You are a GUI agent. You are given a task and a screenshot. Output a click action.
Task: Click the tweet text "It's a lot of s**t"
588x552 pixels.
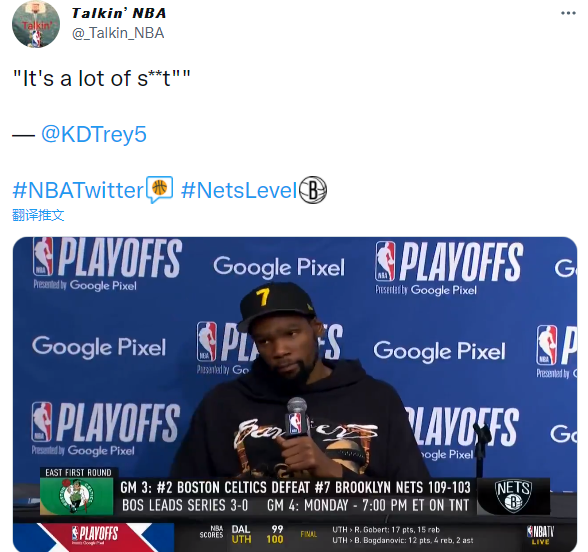[x=102, y=79]
